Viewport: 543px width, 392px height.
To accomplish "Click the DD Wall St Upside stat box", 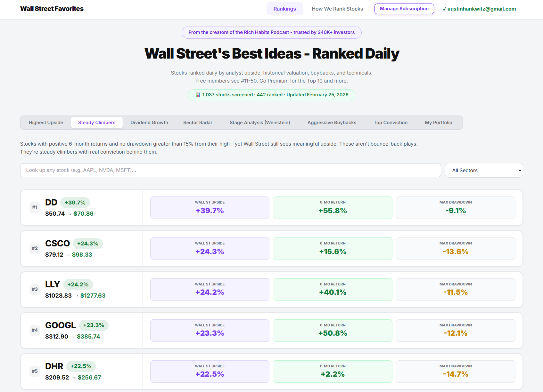I will click(x=210, y=208).
